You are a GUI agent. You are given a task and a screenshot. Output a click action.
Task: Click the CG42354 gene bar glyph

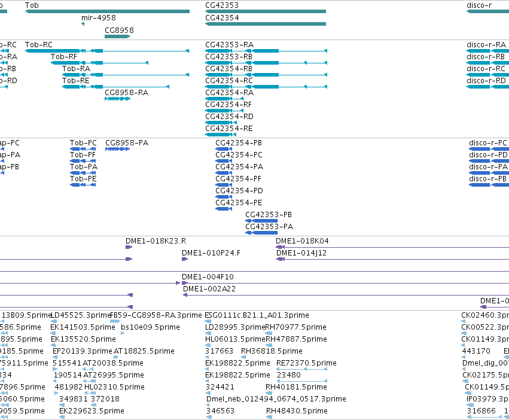(266, 24)
